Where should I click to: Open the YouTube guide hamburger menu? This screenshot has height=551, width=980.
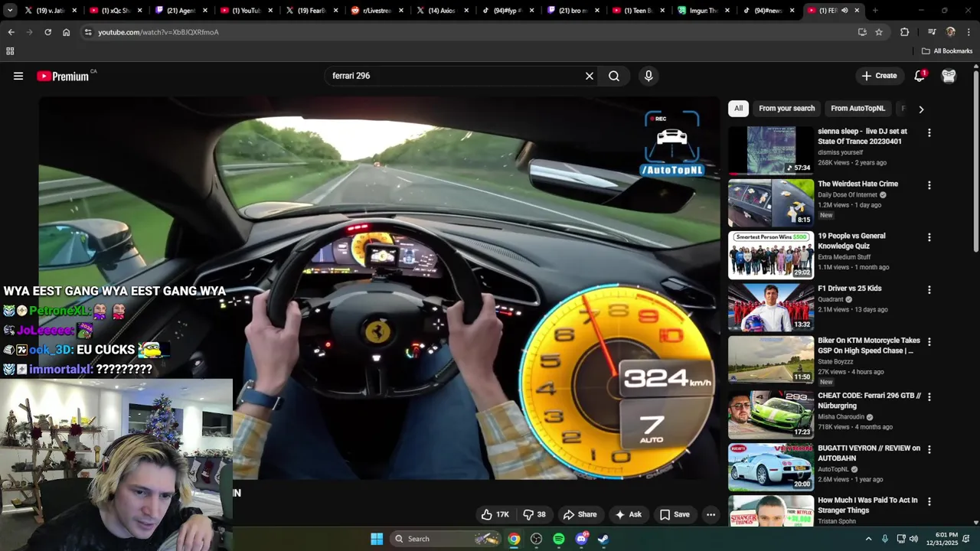click(18, 76)
